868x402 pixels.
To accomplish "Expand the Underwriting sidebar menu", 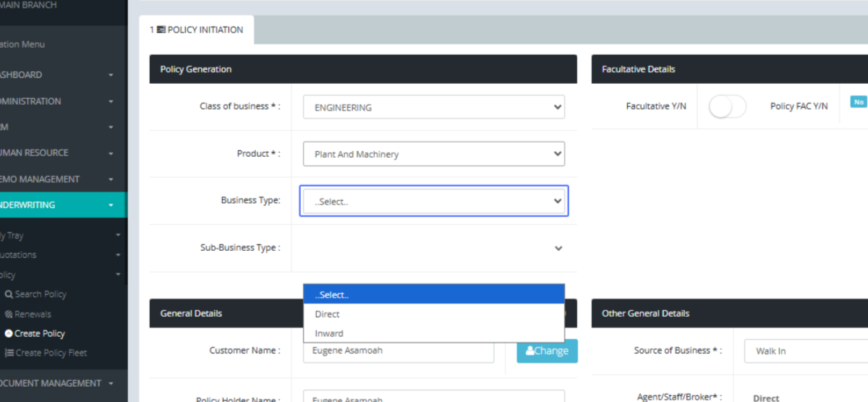I will click(58, 205).
